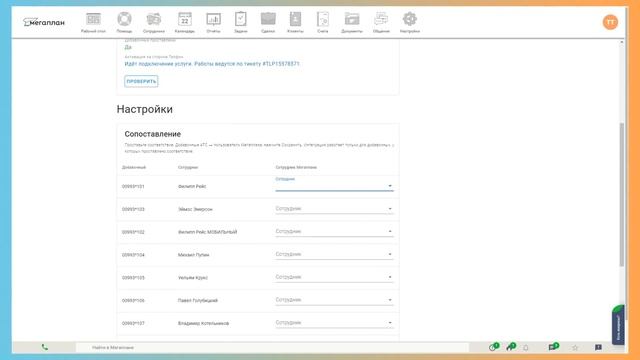Open Рабочий стол section in top navigation
640x360 pixels.
coord(93,22)
